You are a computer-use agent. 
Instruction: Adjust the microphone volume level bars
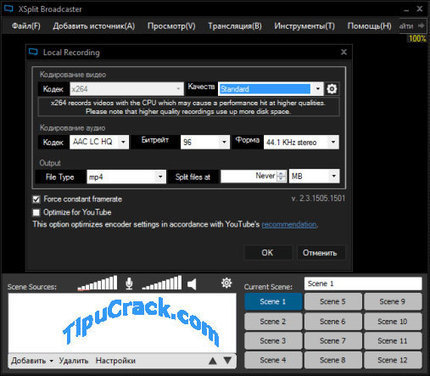97,283
